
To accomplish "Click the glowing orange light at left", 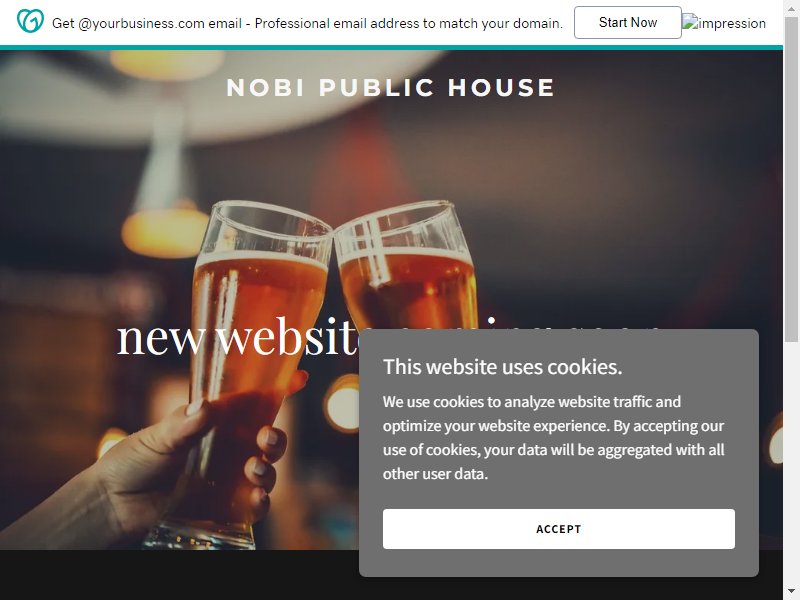I will (x=165, y=233).
